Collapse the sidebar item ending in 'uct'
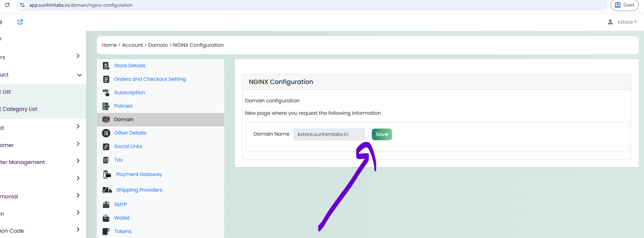 [x=79, y=75]
